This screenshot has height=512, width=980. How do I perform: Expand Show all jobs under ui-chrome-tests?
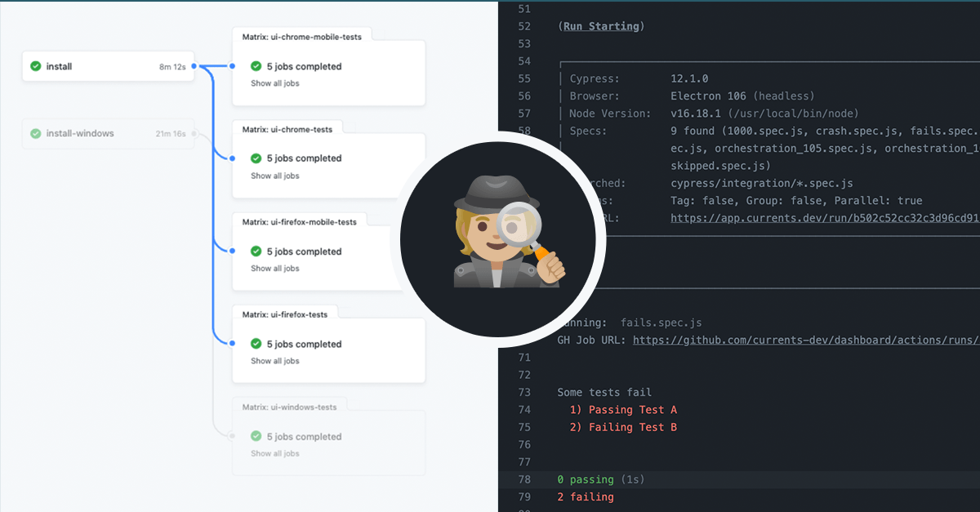click(274, 176)
